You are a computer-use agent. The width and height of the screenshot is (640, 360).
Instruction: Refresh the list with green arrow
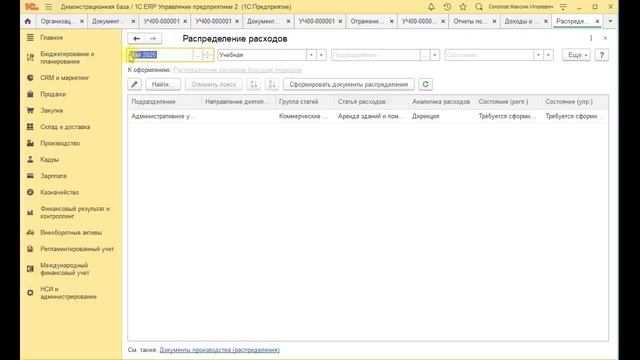425,84
